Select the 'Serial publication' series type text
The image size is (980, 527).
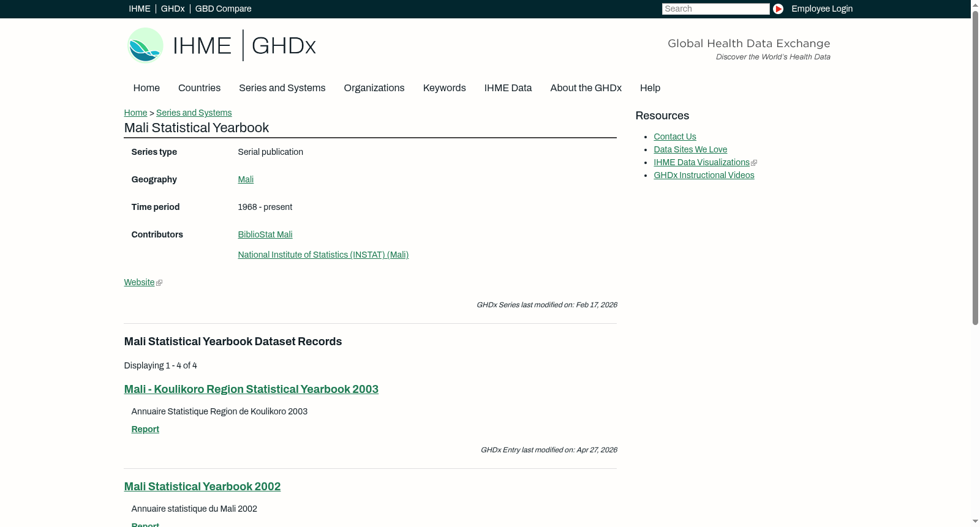tap(271, 152)
